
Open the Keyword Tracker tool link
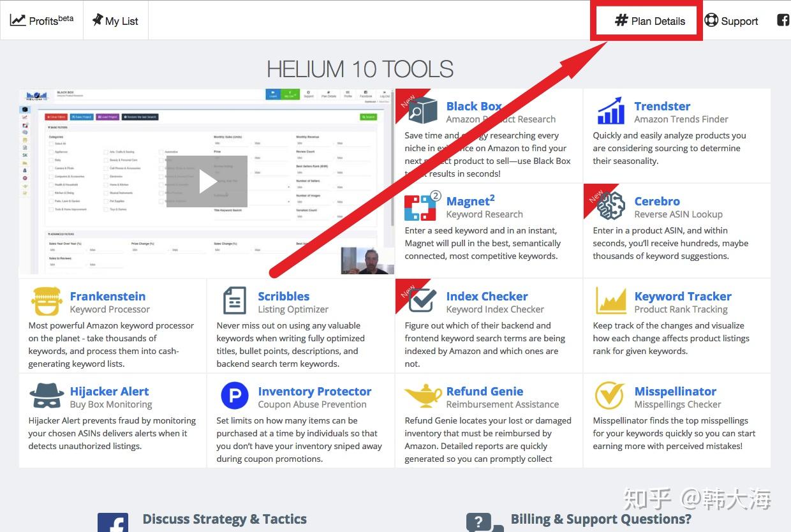click(683, 296)
